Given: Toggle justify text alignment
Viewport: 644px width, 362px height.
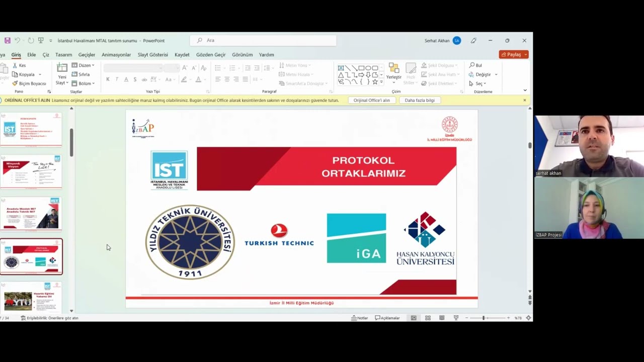Looking at the screenshot, I should (x=245, y=79).
